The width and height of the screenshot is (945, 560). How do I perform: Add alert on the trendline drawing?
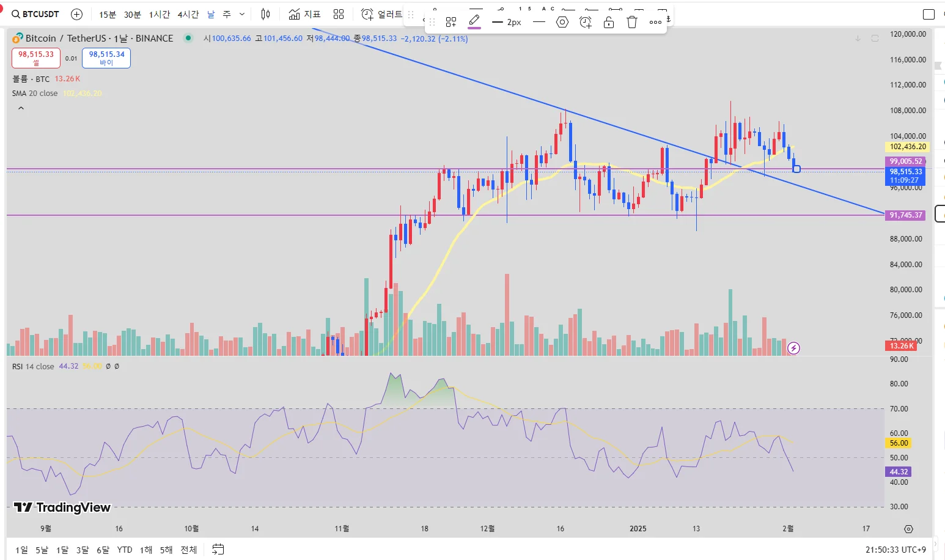(x=586, y=23)
